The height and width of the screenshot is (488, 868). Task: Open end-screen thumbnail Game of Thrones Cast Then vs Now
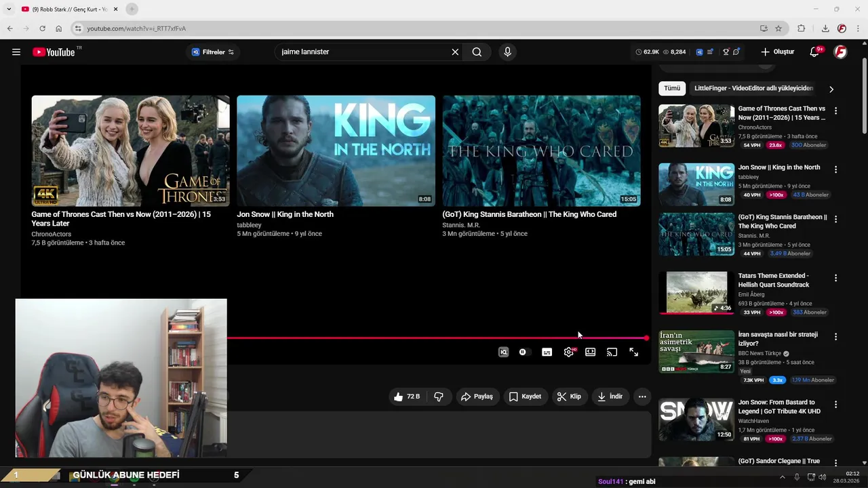[130, 150]
